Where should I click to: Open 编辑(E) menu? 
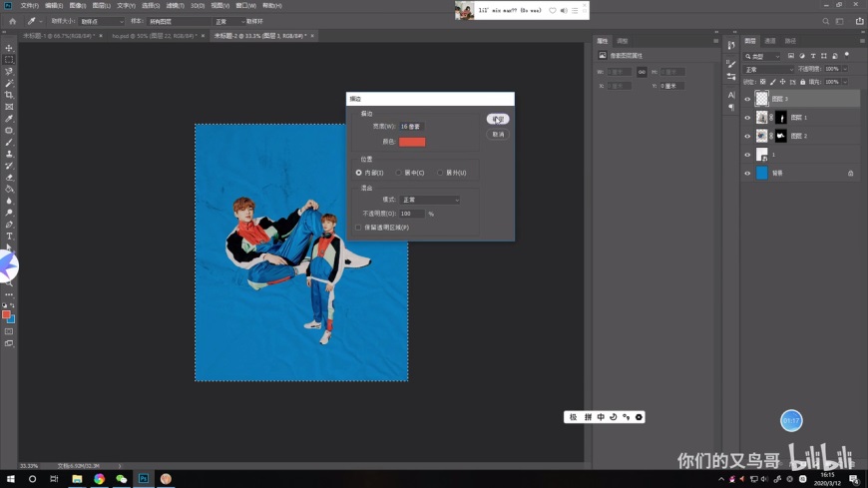54,6
